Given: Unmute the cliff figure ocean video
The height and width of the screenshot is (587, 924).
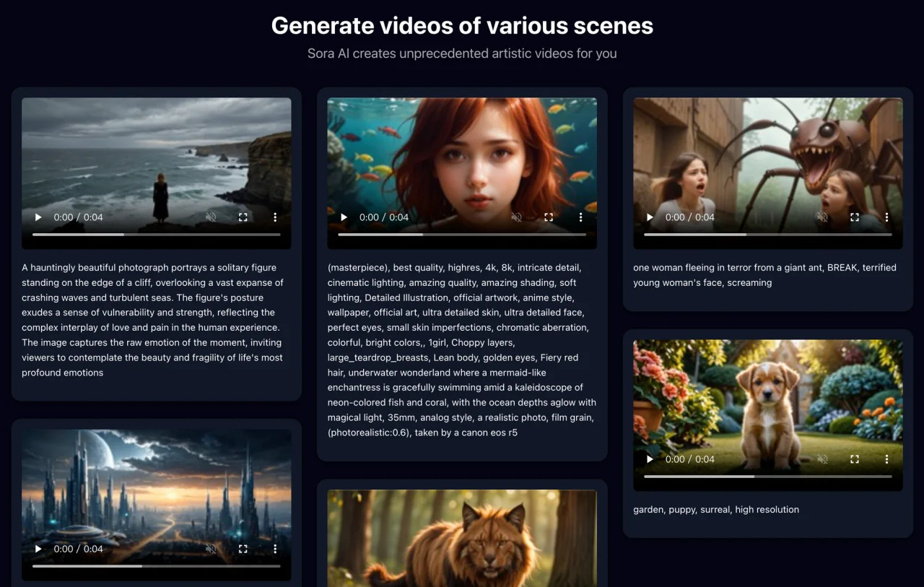Looking at the screenshot, I should pos(211,217).
